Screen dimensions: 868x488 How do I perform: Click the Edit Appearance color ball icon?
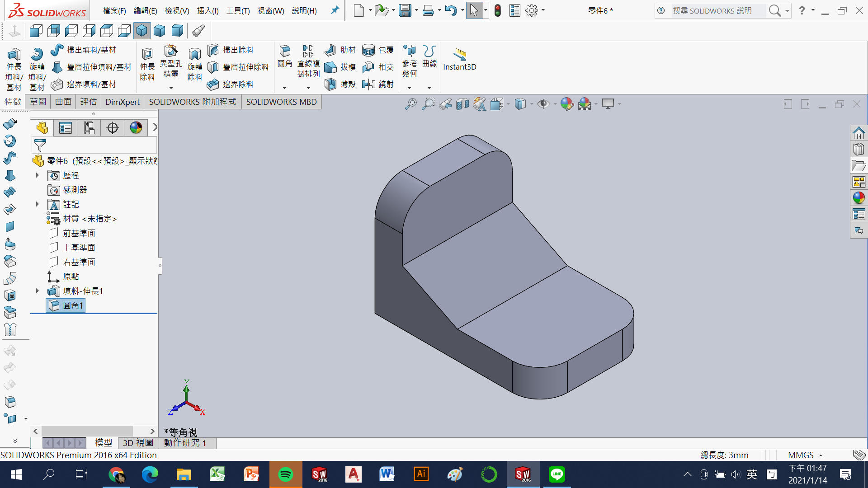pos(566,104)
